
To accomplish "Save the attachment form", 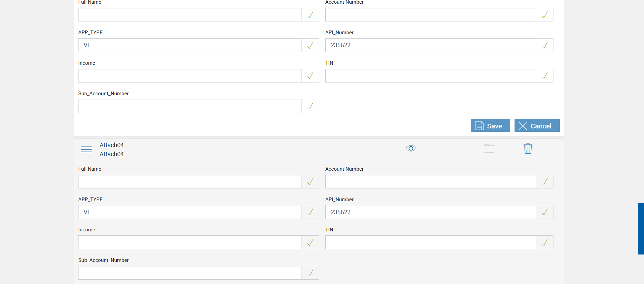I will click(490, 126).
